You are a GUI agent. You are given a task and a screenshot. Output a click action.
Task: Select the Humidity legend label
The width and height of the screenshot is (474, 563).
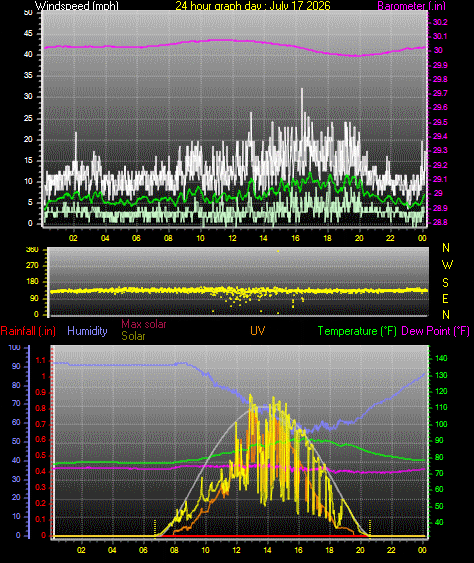87,331
